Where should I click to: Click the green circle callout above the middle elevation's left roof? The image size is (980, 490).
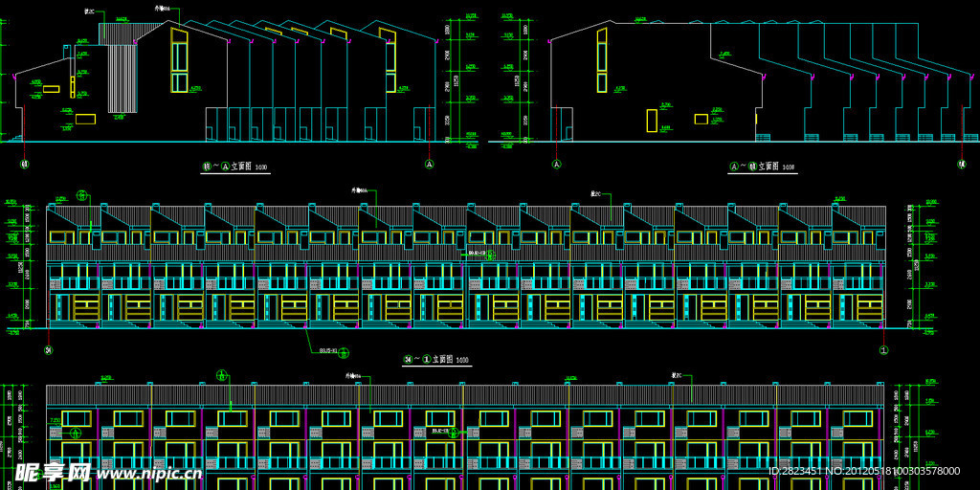(82, 196)
